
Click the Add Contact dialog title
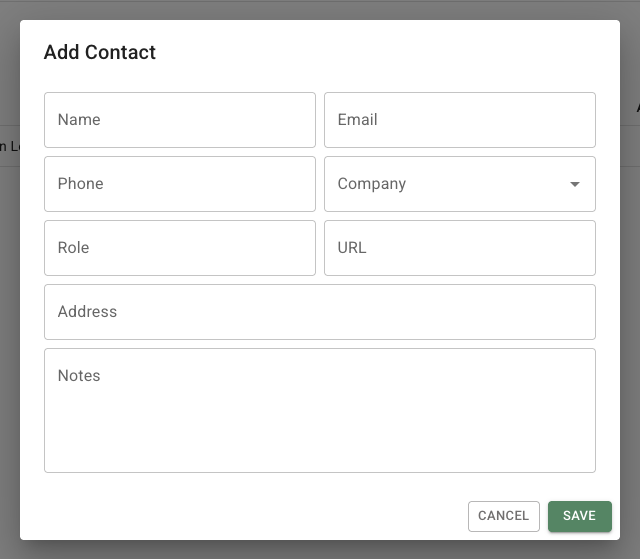point(100,52)
